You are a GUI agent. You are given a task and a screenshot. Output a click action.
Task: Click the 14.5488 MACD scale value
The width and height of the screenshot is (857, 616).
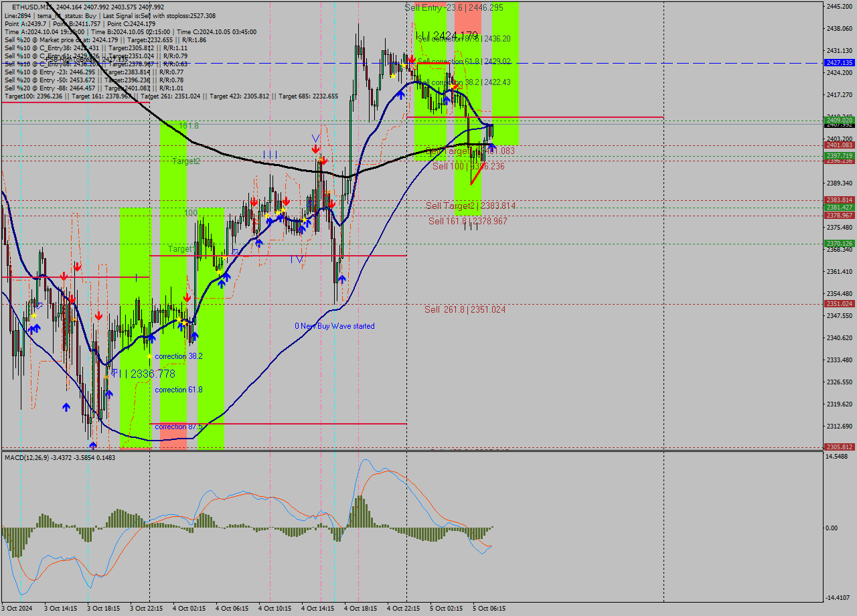pos(837,457)
